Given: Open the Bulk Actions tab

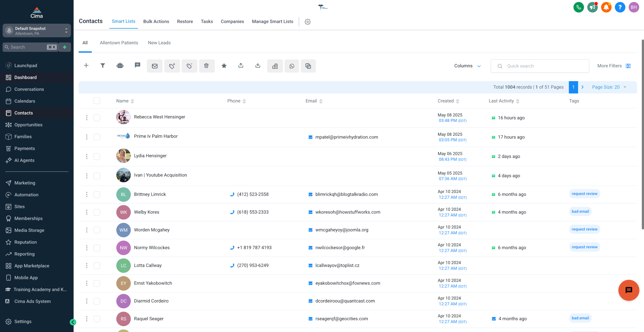Looking at the screenshot, I should coord(156,21).
